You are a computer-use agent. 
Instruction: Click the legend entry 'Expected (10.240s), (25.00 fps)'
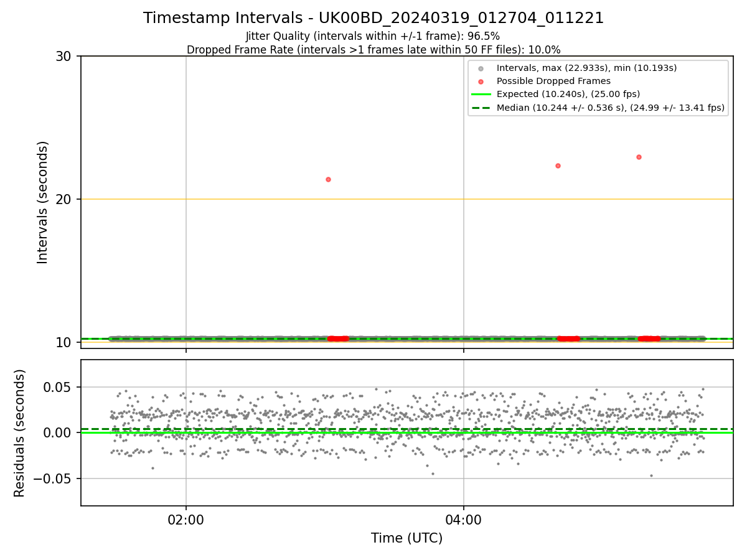pos(568,94)
